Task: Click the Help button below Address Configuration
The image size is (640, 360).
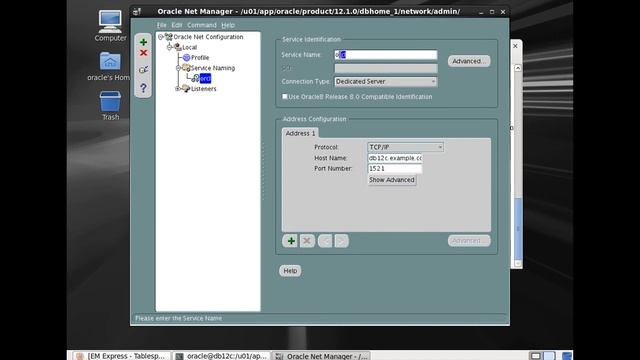Action: coord(290,271)
